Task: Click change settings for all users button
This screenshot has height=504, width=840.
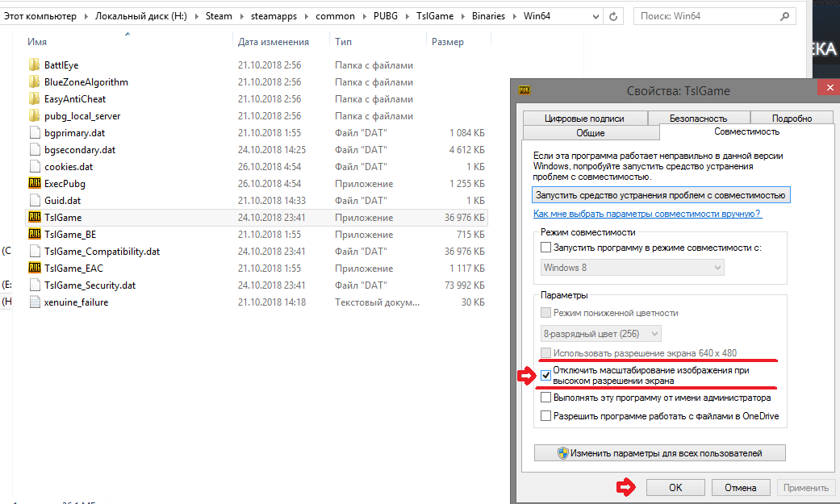Action: [x=660, y=453]
